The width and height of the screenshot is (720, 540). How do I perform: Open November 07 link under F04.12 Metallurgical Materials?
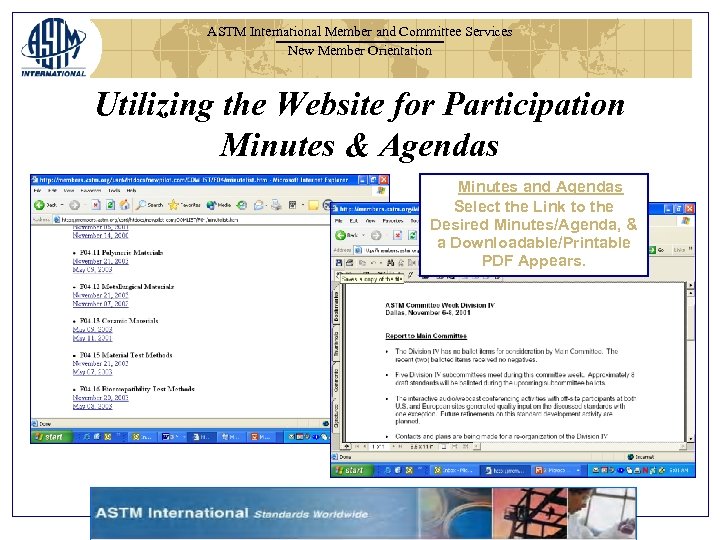pos(100,304)
